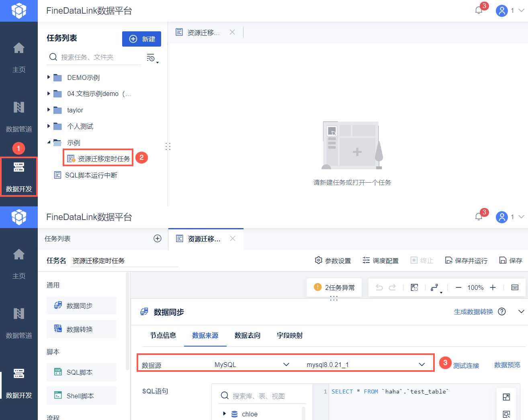Screen dimensions: 528x420
Task: Add a 数据同步 node from the palette
Action: 82,306
